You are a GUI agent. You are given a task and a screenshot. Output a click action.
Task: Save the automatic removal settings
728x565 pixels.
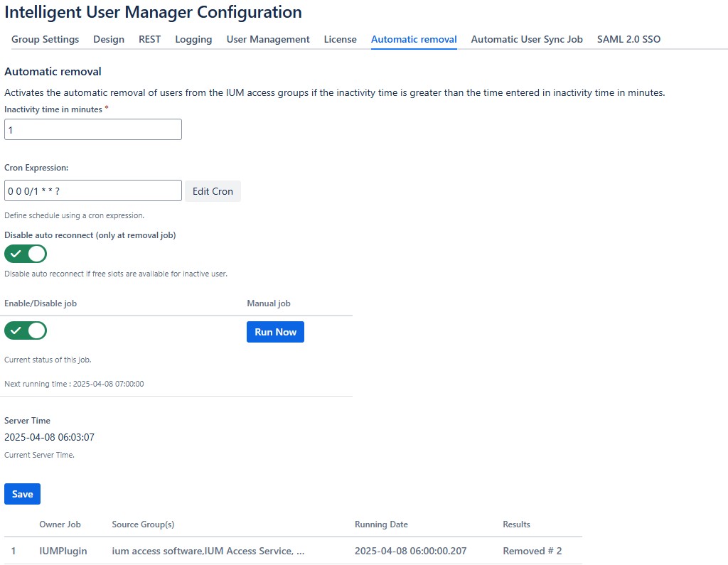tap(22, 494)
